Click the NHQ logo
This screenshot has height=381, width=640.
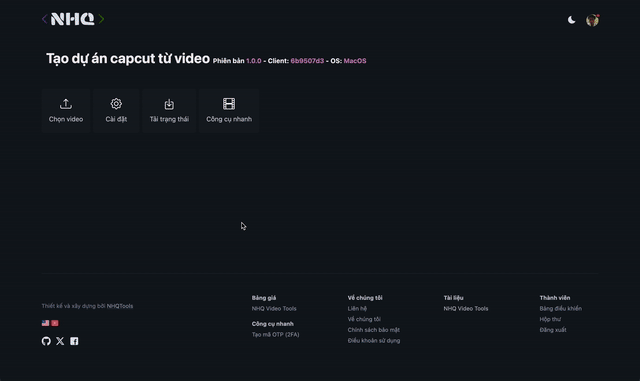[73, 19]
